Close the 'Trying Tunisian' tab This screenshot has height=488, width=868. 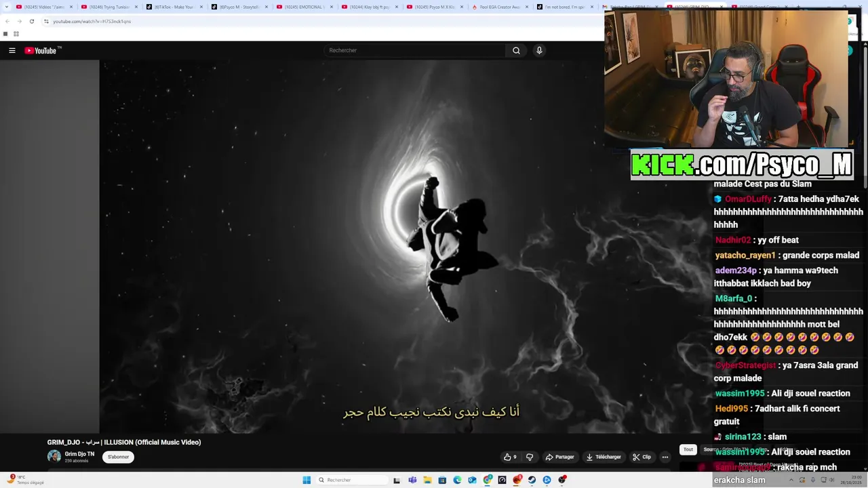(136, 7)
